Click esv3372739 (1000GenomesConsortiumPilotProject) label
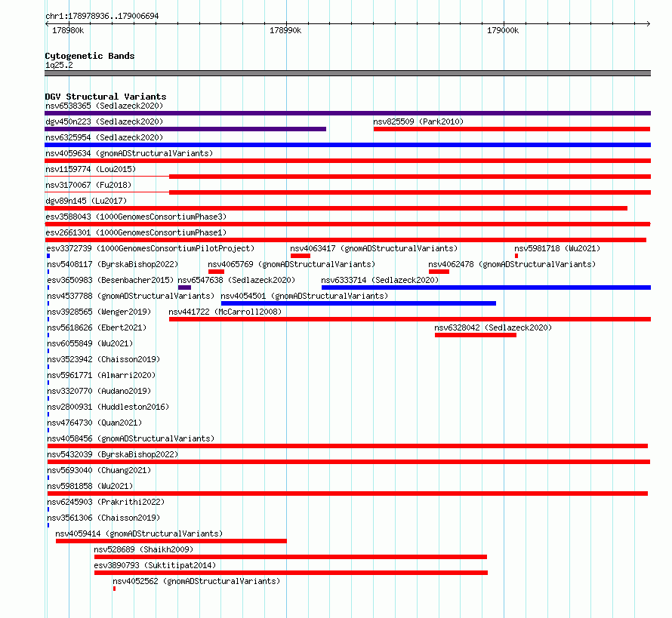 [x=150, y=248]
